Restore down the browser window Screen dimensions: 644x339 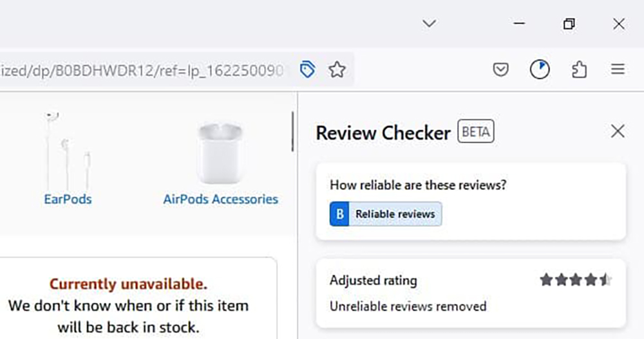pyautogui.click(x=569, y=24)
